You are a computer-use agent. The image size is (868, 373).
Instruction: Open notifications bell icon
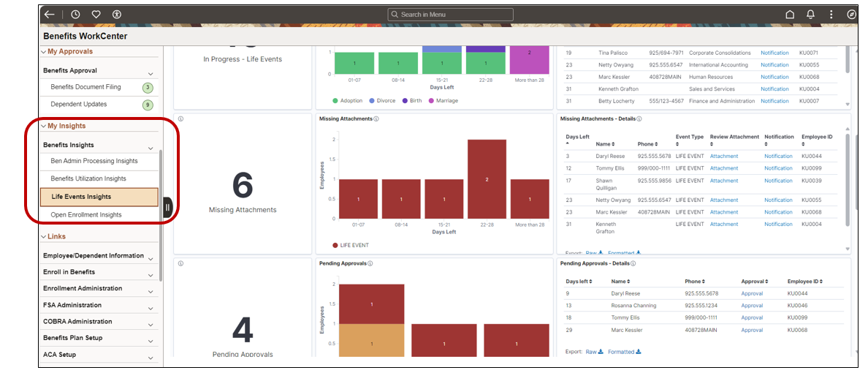(x=810, y=15)
